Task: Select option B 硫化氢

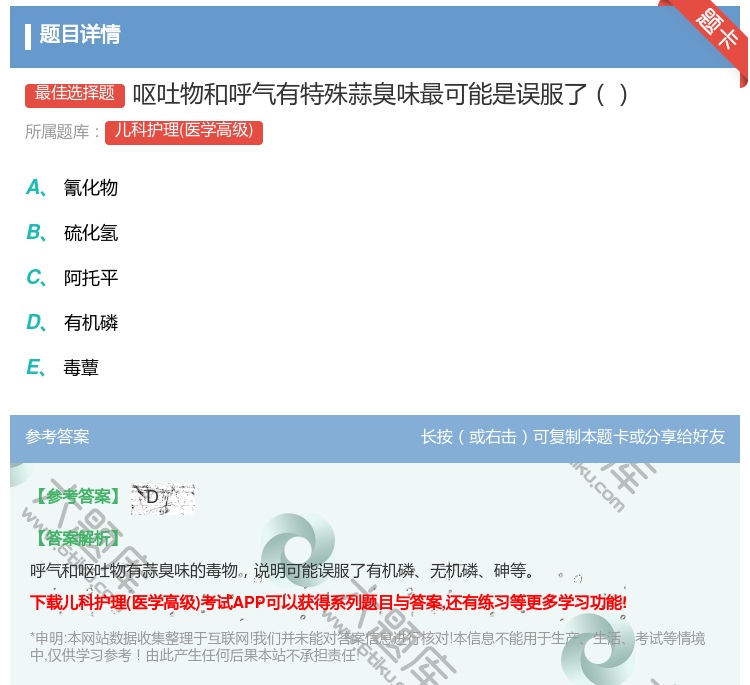Action: point(72,232)
